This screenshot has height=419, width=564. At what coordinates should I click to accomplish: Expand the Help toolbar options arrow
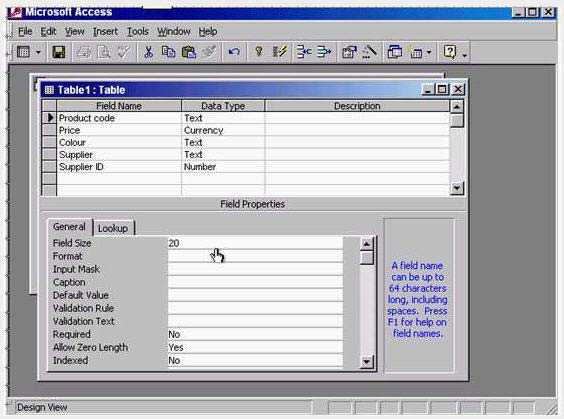coord(464,55)
